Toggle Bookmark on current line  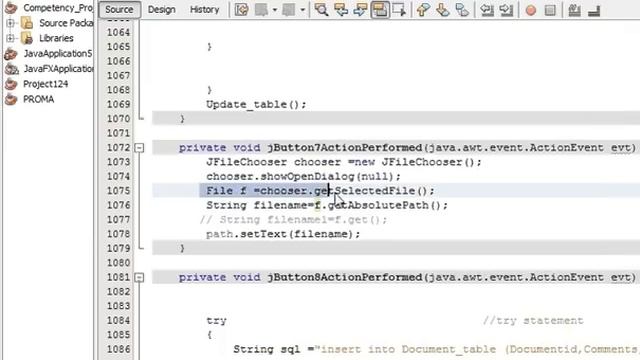tap(462, 10)
